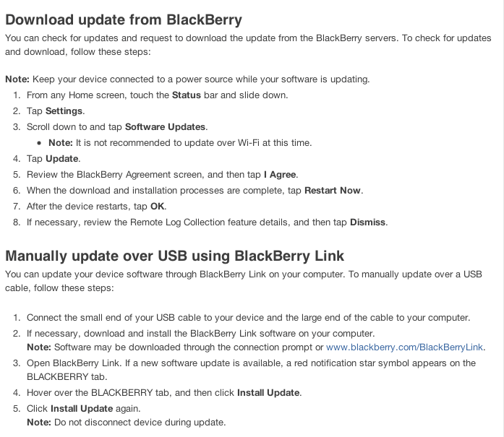Click the bold "Restart Now" text
Image resolution: width=504 pixels, height=437 pixels.
click(x=333, y=191)
